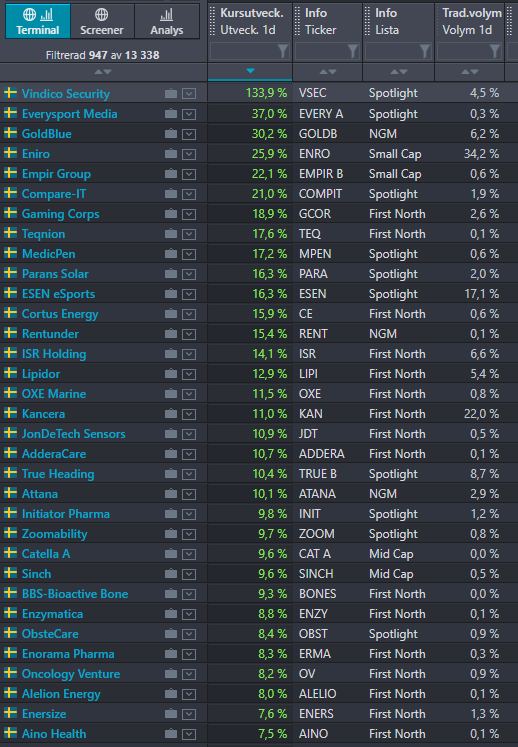Viewport: 518px width, 747px height.
Task: Open portfolio icon for Empir Group
Action: [x=171, y=174]
